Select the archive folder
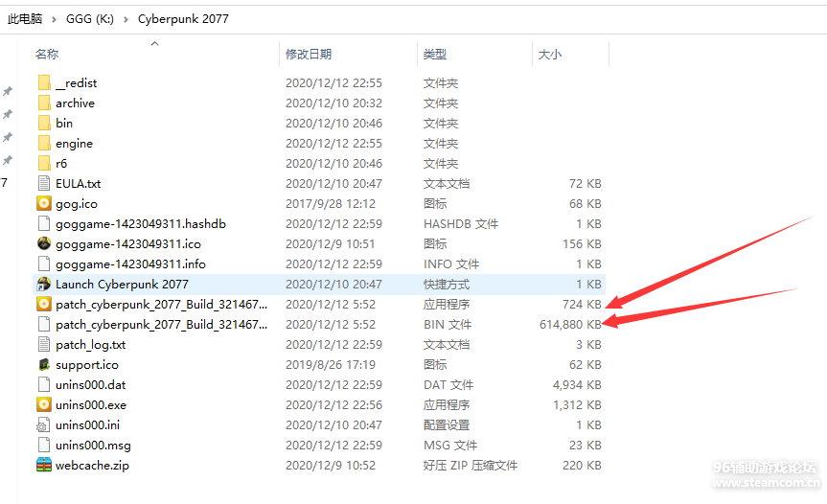 (75, 103)
